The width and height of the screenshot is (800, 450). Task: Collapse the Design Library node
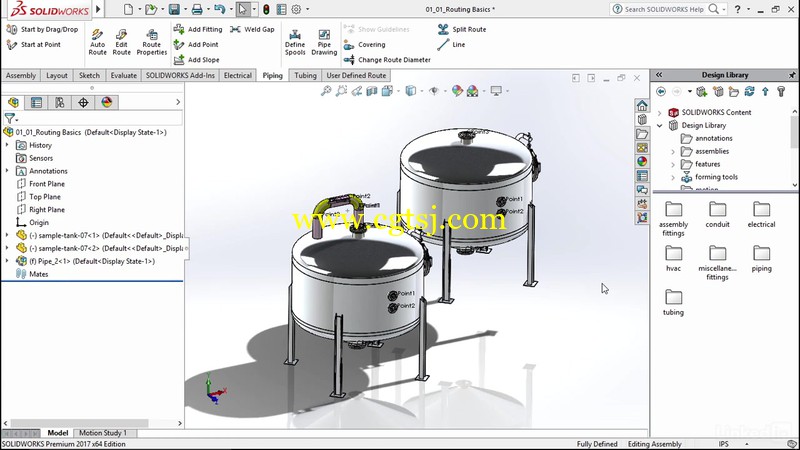(x=660, y=125)
